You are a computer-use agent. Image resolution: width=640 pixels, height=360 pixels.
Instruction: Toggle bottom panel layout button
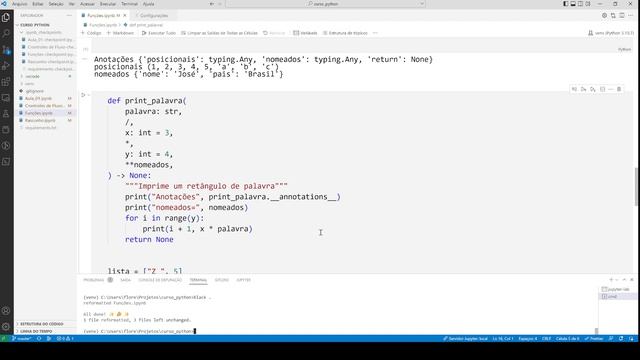click(573, 4)
